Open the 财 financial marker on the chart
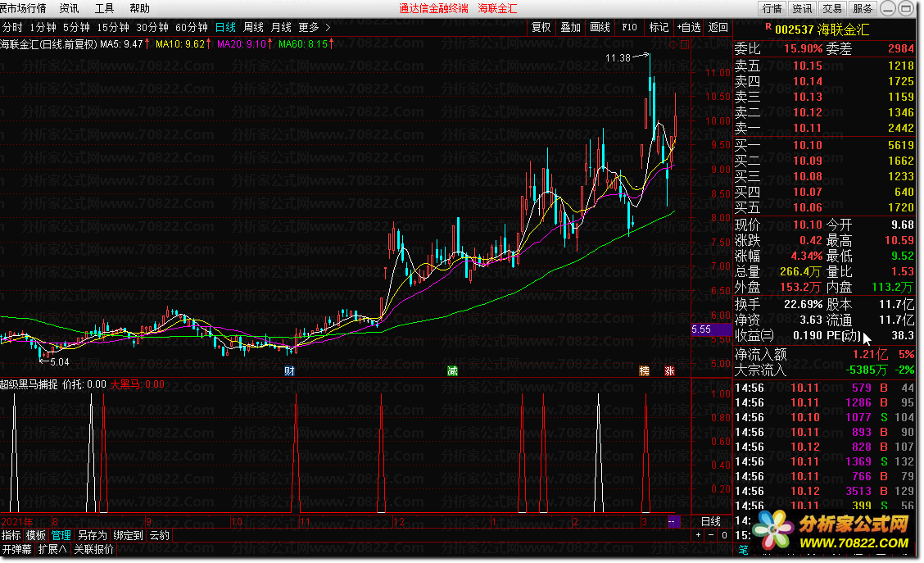 point(289,370)
